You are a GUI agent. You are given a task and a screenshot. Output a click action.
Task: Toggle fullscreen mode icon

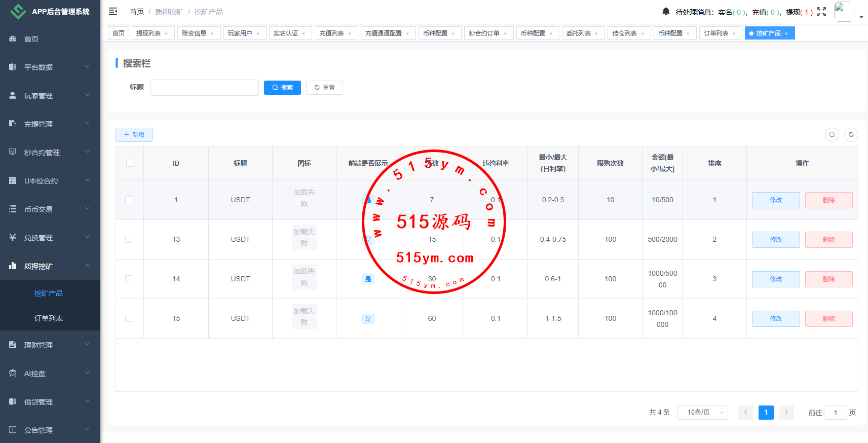821,12
